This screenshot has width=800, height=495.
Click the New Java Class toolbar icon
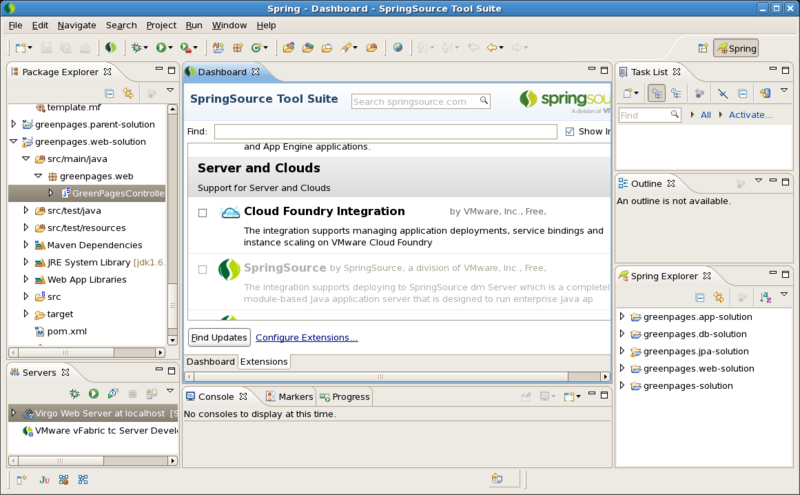(257, 47)
